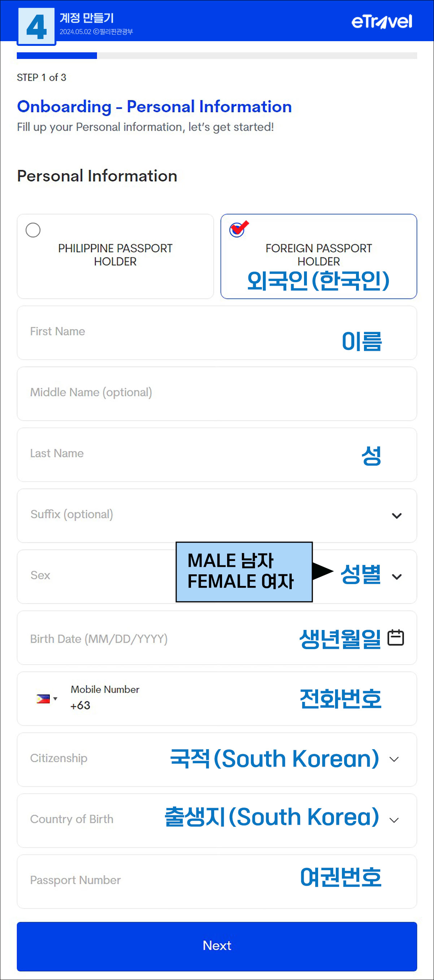Click the eTravel logo in the header

(x=382, y=22)
